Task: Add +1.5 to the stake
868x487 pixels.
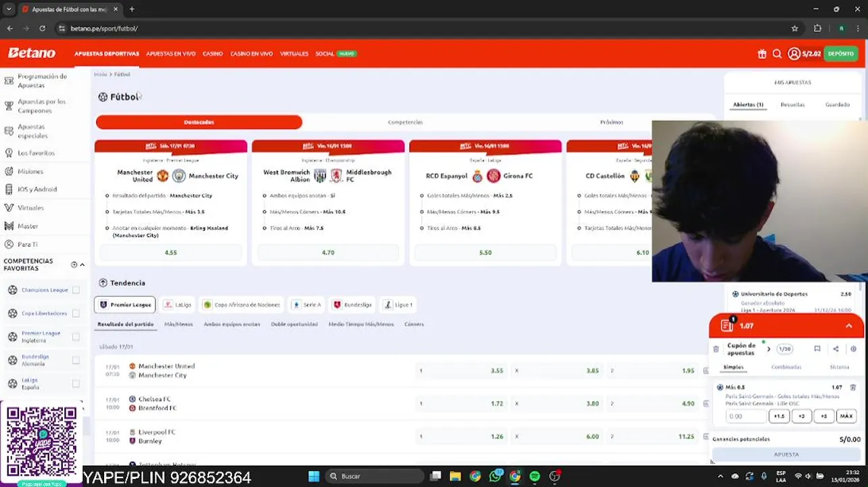Action: (x=779, y=417)
